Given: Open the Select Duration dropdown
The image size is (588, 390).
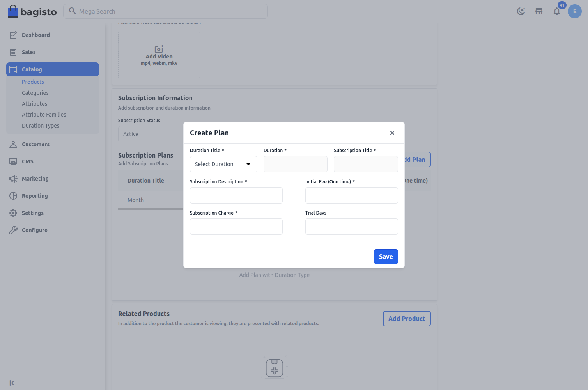Looking at the screenshot, I should click(223, 164).
